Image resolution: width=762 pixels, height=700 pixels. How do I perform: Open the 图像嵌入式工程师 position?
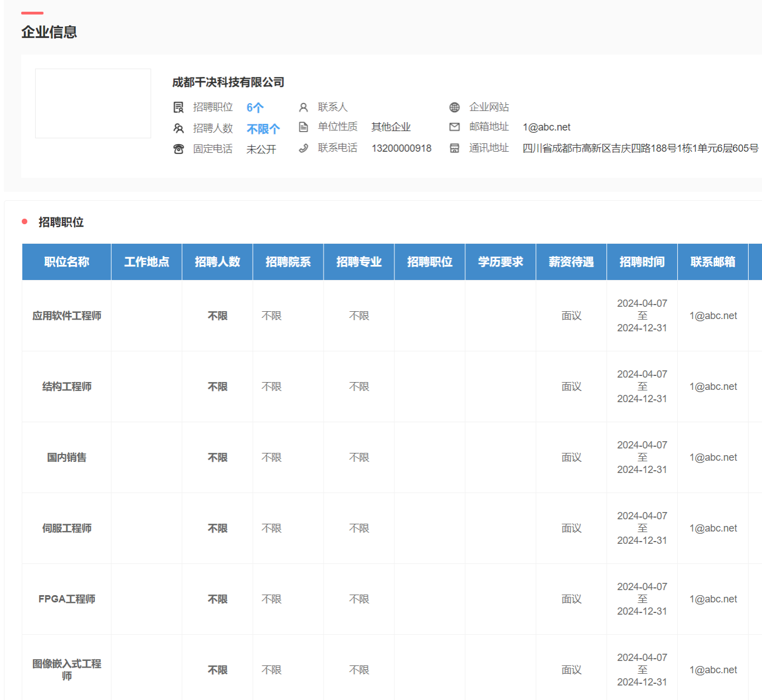[67, 669]
